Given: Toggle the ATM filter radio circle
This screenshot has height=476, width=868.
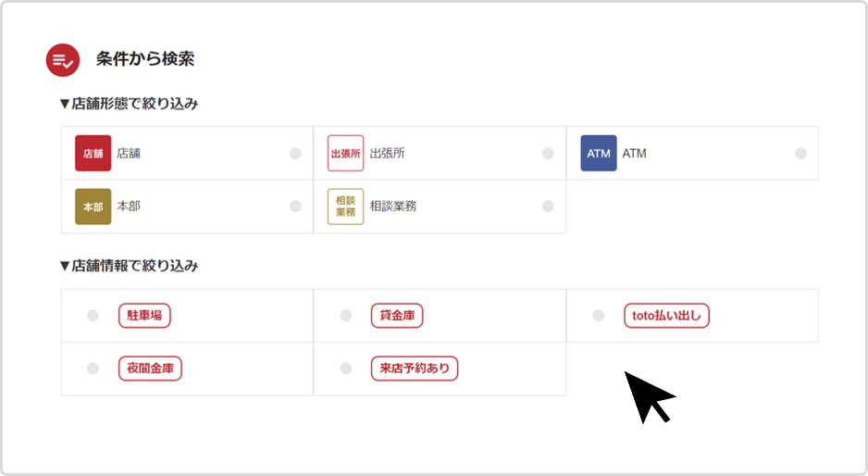Looking at the screenshot, I should point(801,154).
